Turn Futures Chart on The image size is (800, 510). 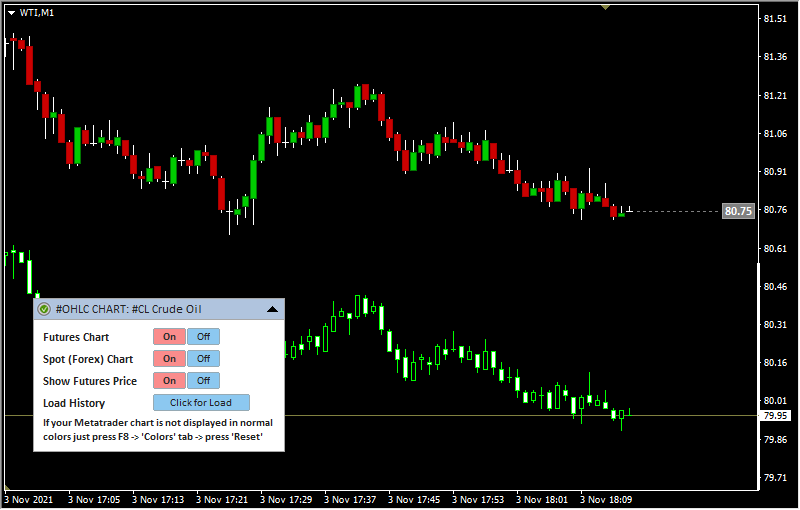pos(169,337)
